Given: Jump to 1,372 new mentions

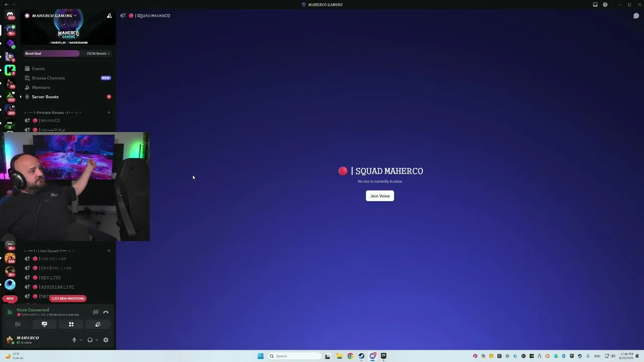Looking at the screenshot, I should coord(68,299).
